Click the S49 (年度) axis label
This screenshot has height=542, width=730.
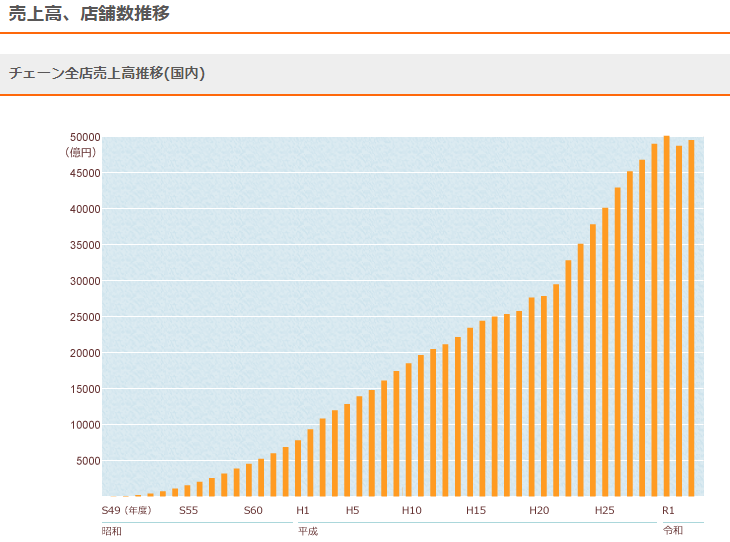[126, 510]
